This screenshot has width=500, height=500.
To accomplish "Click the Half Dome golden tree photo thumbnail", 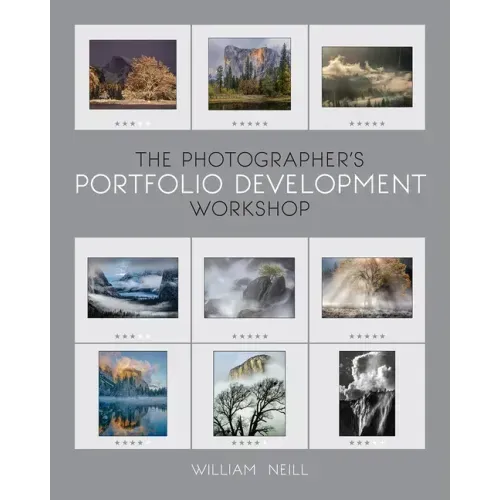I will 133,74.
